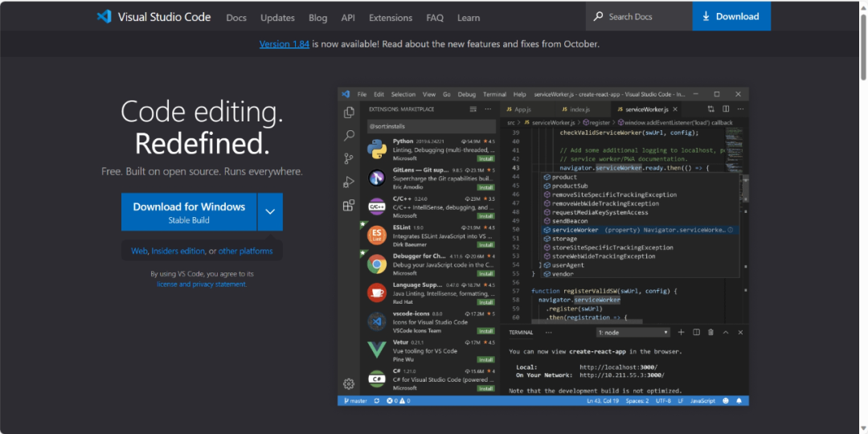Viewport: 868px width, 434px height.
Task: Close the serviceWorker.js tab
Action: tap(675, 109)
